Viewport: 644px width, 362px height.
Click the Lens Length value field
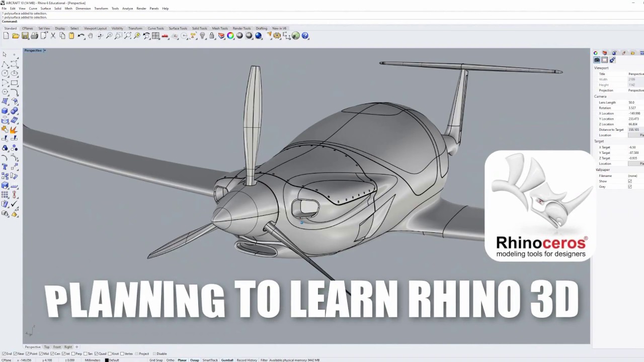point(635,103)
